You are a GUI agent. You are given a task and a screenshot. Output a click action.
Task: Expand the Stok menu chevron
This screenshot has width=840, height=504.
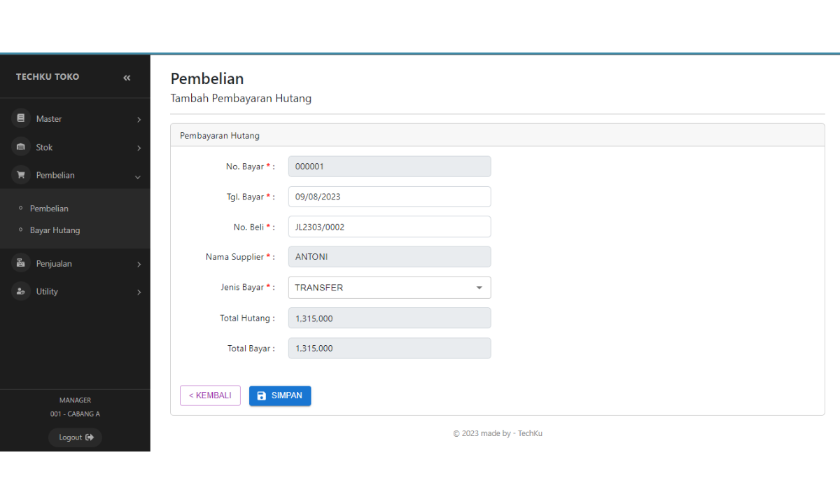(139, 148)
